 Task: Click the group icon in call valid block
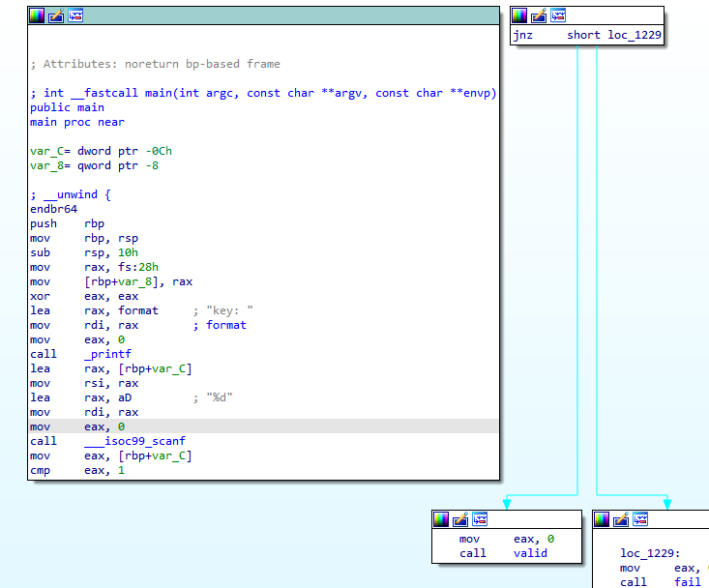[x=480, y=519]
